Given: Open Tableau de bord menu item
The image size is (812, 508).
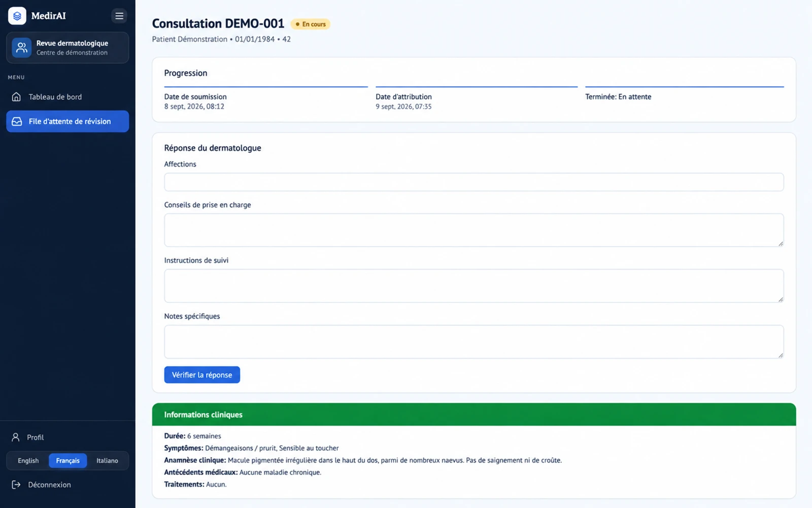Looking at the screenshot, I should pos(67,97).
